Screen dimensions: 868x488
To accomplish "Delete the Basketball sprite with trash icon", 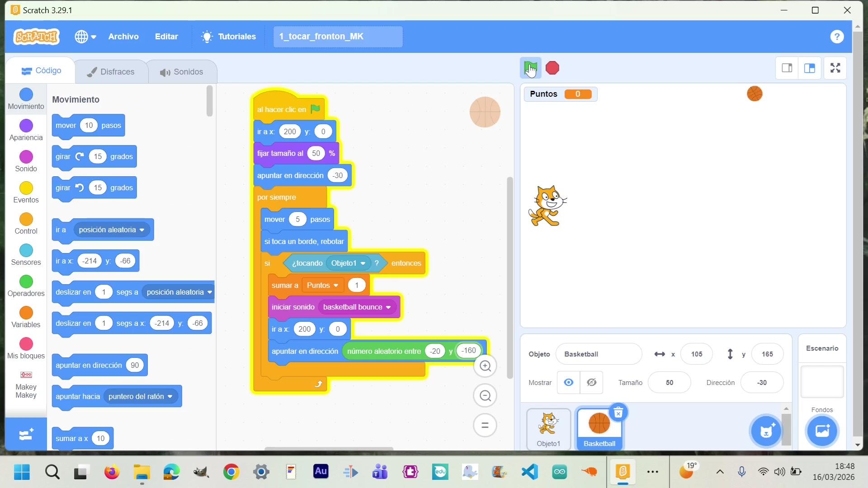I will pyautogui.click(x=618, y=413).
